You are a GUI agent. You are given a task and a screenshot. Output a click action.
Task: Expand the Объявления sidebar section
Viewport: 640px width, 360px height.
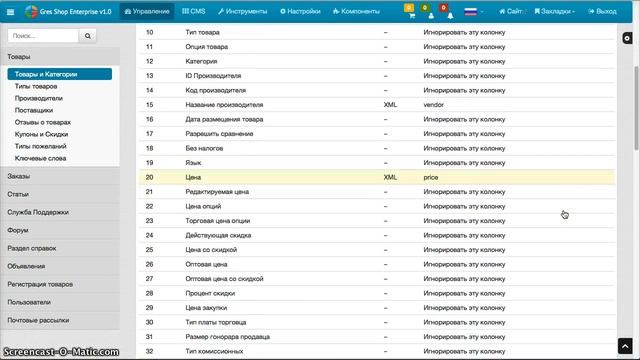tap(60, 266)
